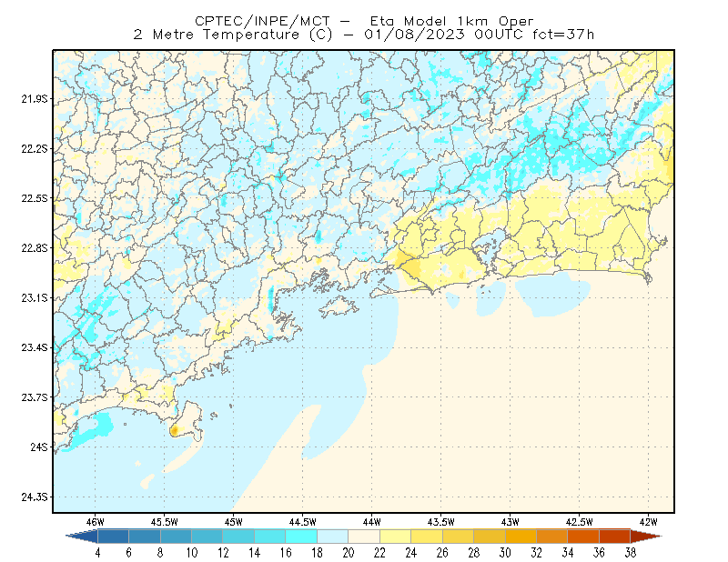Click the 44W longitude axis label
Image resolution: width=728 pixels, height=562 pixels.
tap(371, 522)
